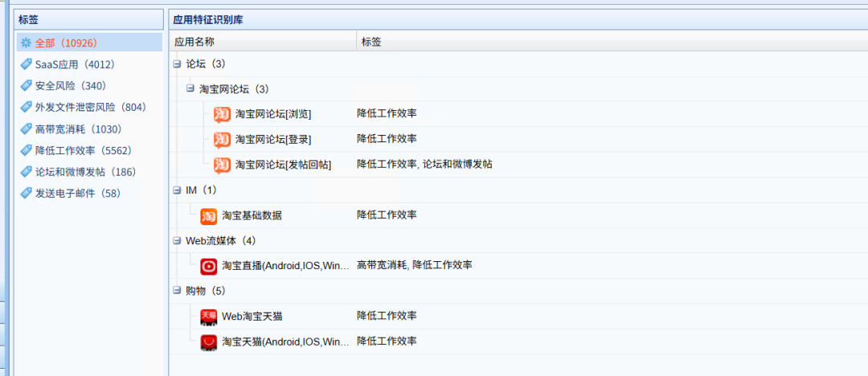Select the 淘宝基础数据 application name
Viewport: 868px width, 376px height.
tap(252, 215)
